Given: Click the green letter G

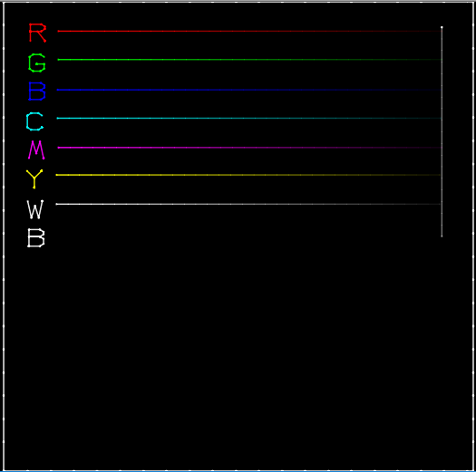Looking at the screenshot, I should click(x=37, y=63).
